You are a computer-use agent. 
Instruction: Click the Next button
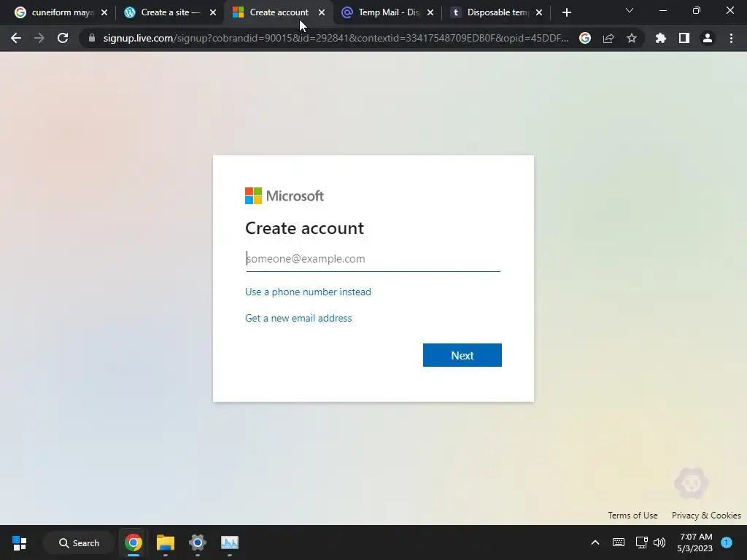pyautogui.click(x=462, y=355)
